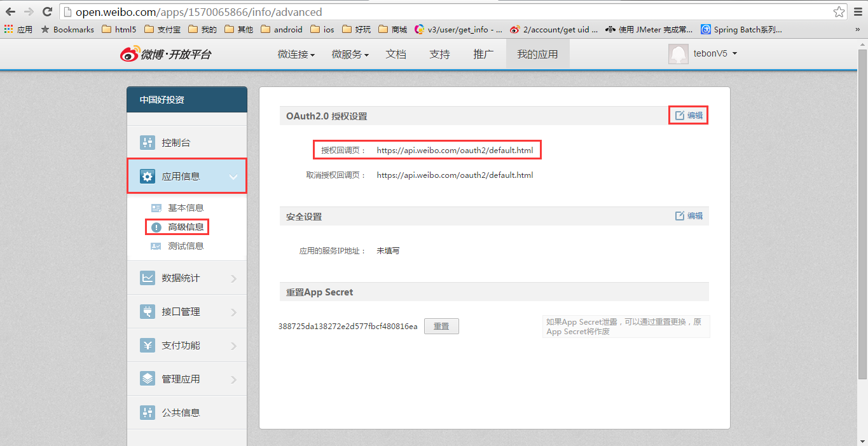Open the Bookmarks folder in bookmarks bar
This screenshot has width=868, height=446.
pos(67,29)
